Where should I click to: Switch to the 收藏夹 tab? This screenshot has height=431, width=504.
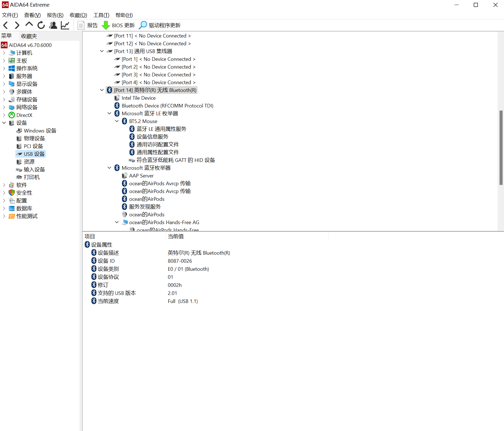(x=29, y=36)
